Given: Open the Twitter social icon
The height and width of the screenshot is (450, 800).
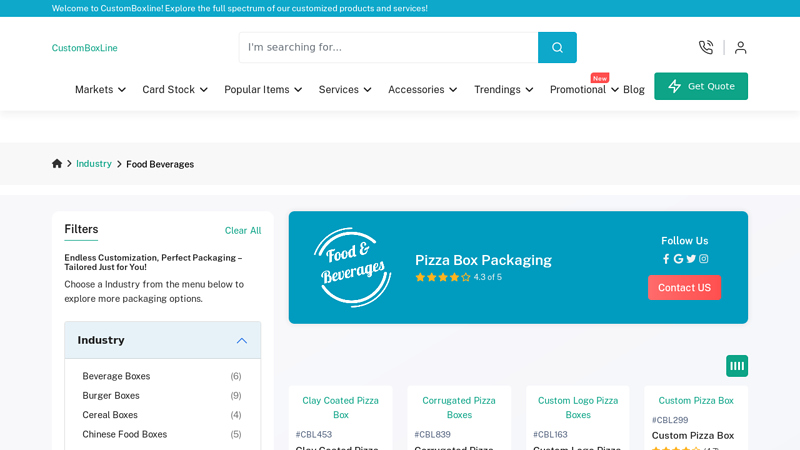Looking at the screenshot, I should click(x=691, y=259).
